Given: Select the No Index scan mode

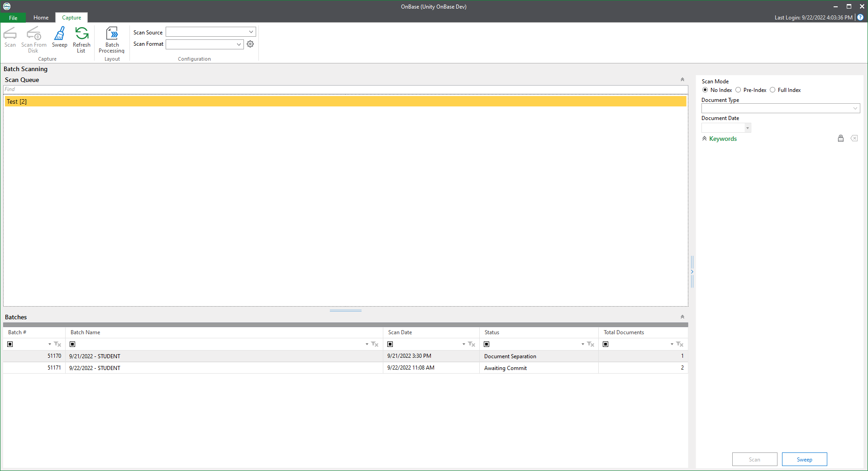Looking at the screenshot, I should coord(705,90).
